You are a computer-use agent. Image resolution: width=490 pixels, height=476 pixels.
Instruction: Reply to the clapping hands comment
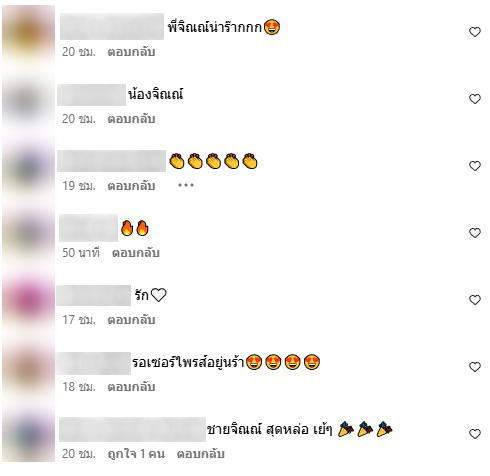pos(131,186)
